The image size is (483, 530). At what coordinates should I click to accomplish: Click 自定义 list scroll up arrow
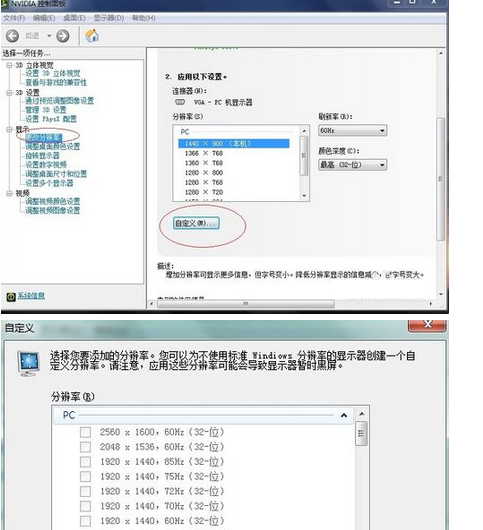(x=362, y=414)
